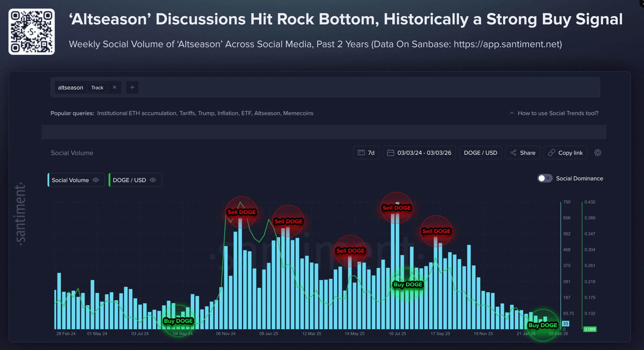Open the DOGE / USD pair selector
Image resolution: width=644 pixels, height=350 pixels.
click(x=480, y=153)
